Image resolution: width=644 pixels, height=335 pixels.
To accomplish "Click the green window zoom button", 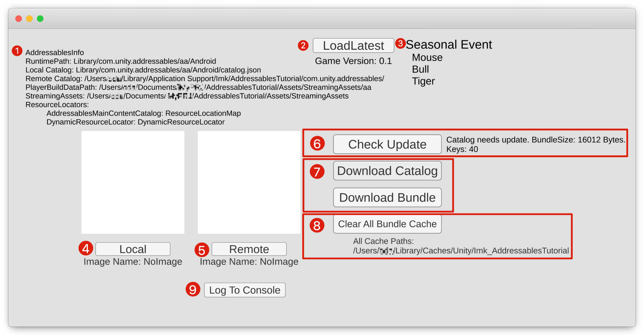I will [40, 19].
